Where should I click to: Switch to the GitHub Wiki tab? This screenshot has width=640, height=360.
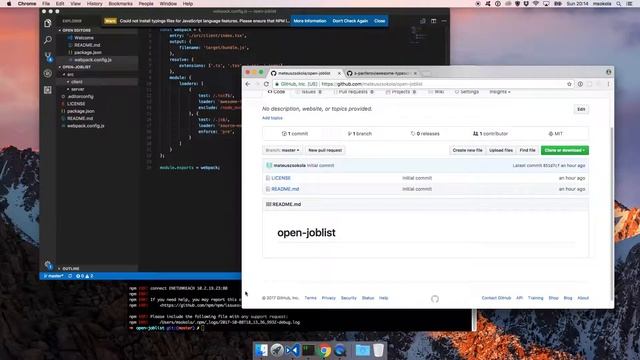[436, 92]
